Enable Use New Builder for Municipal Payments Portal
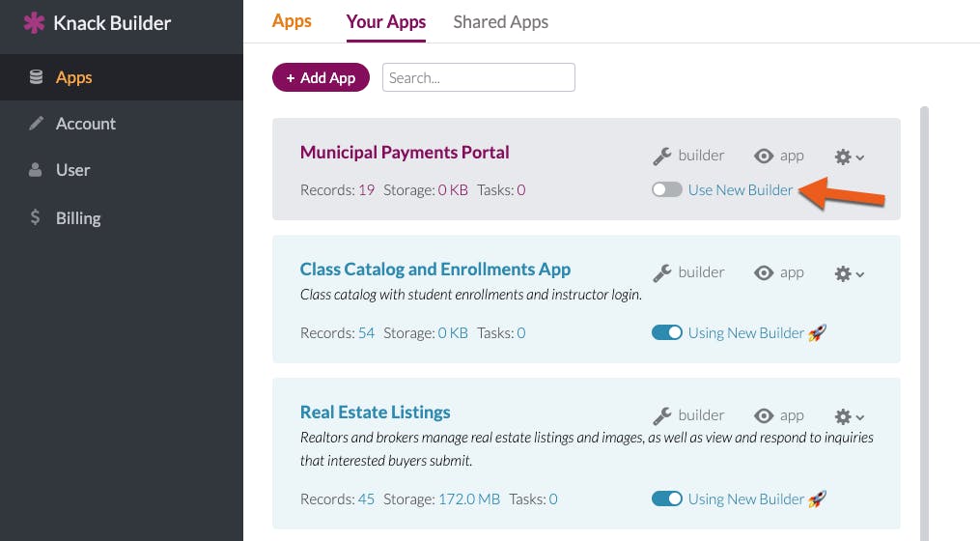 667,189
